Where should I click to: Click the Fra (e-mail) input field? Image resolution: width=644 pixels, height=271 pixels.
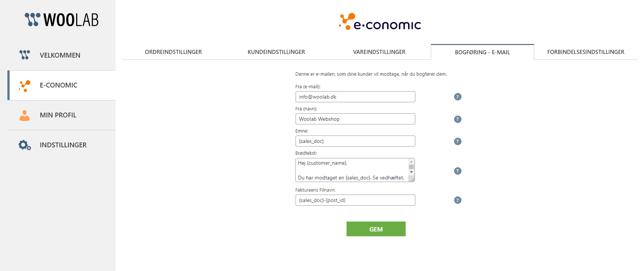355,97
